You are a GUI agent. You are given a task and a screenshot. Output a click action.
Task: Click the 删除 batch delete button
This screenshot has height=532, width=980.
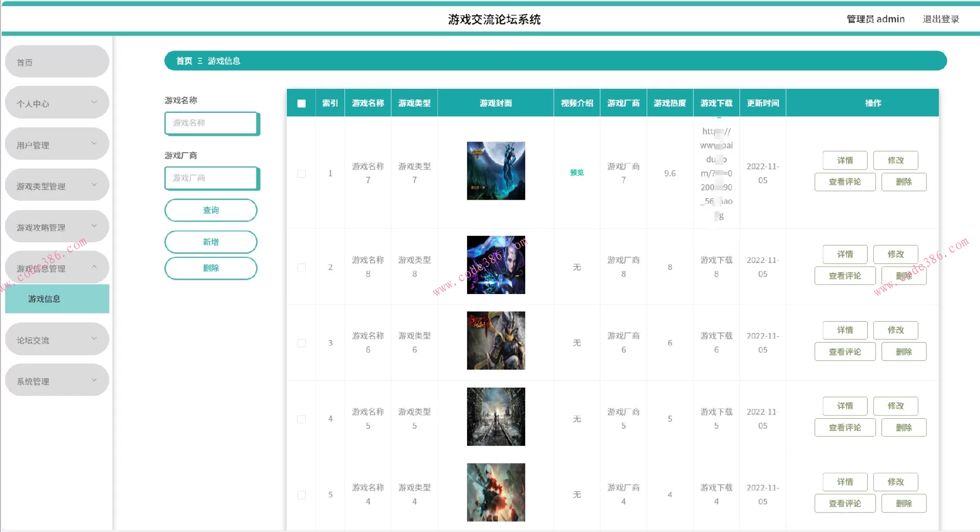point(211,268)
